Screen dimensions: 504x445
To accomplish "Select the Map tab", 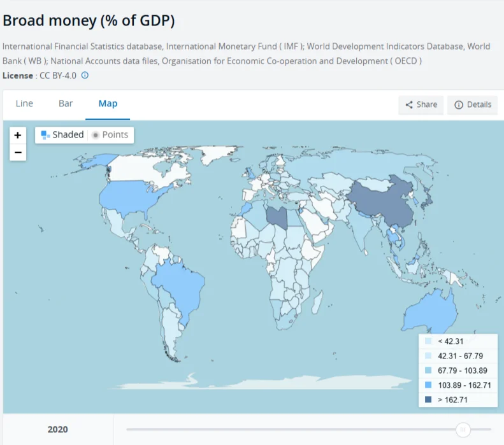I will pyautogui.click(x=108, y=104).
